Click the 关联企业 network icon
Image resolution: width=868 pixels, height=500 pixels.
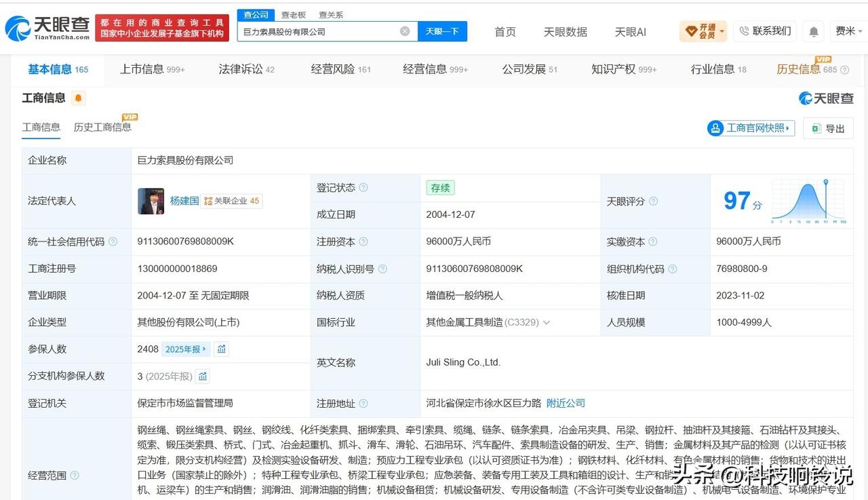(x=208, y=201)
